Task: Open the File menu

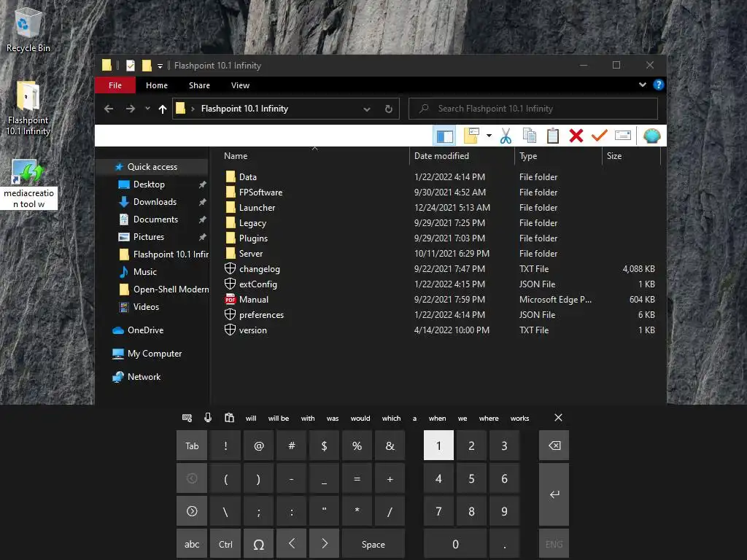Action: click(115, 85)
